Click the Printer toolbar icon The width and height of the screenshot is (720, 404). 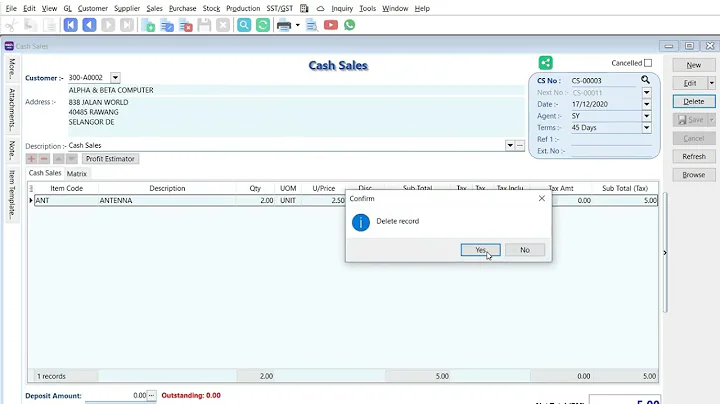click(284, 25)
